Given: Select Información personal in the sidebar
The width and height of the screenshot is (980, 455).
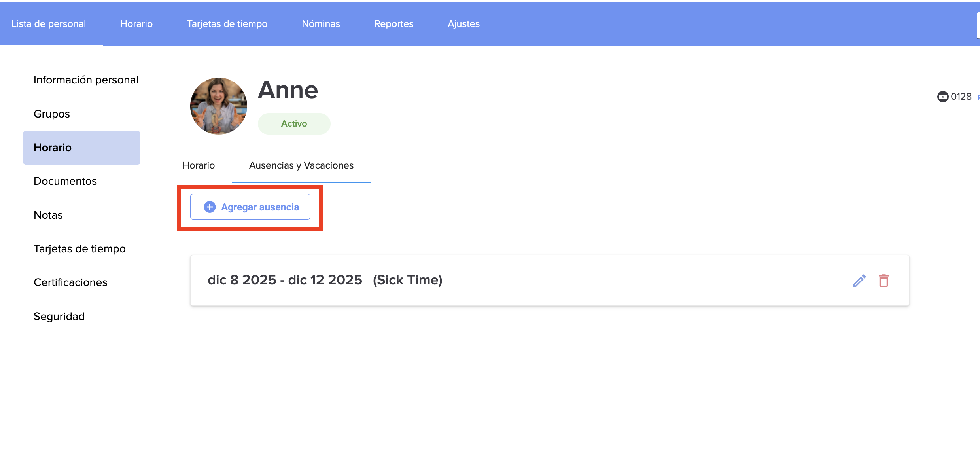Looking at the screenshot, I should (x=86, y=80).
